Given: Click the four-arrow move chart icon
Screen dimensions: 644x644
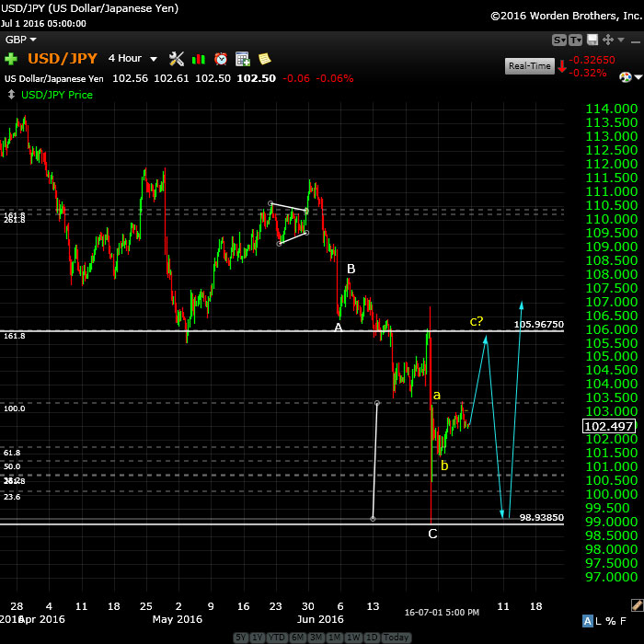Looking at the screenshot, I should click(608, 40).
